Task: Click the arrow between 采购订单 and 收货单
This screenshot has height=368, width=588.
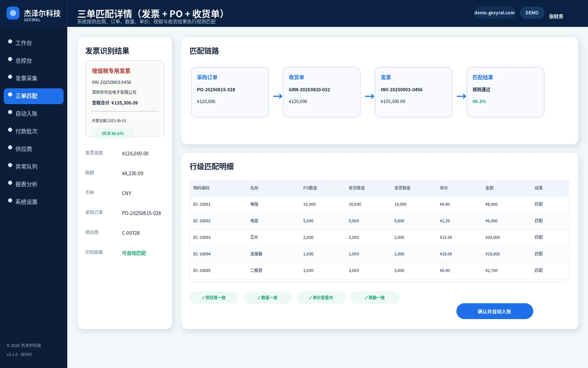Action: point(278,96)
